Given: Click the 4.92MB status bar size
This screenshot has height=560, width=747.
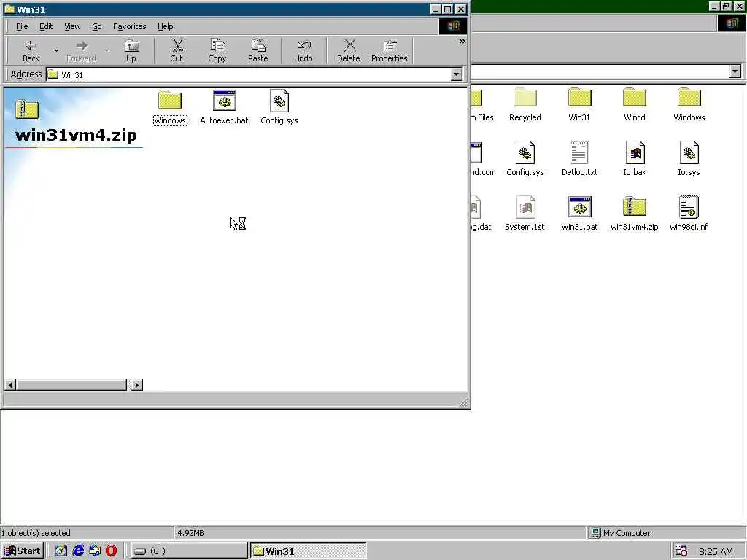Looking at the screenshot, I should pyautogui.click(x=190, y=533).
